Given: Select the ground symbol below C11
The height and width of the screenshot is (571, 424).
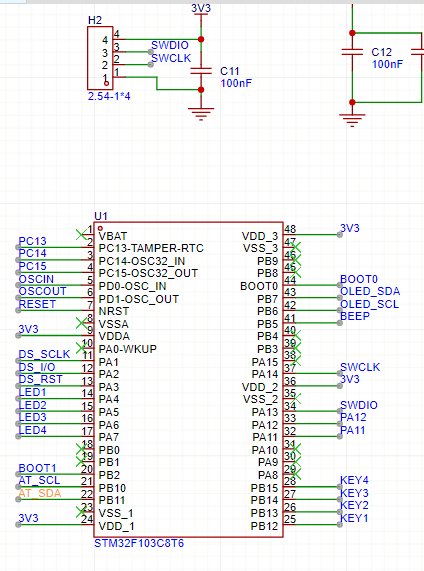Looking at the screenshot, I should 201,114.
